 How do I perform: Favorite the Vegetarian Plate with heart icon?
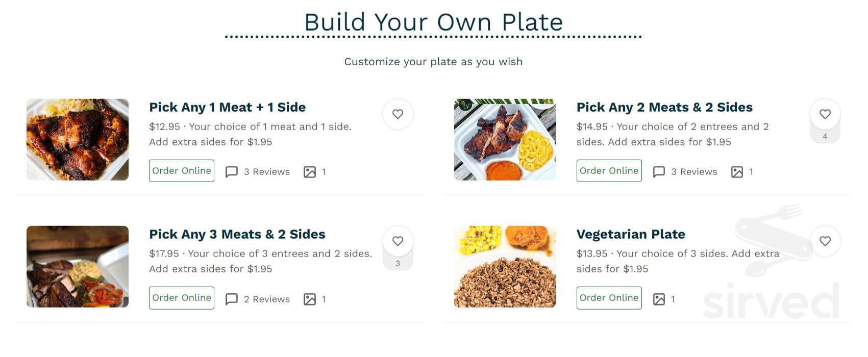pos(825,241)
